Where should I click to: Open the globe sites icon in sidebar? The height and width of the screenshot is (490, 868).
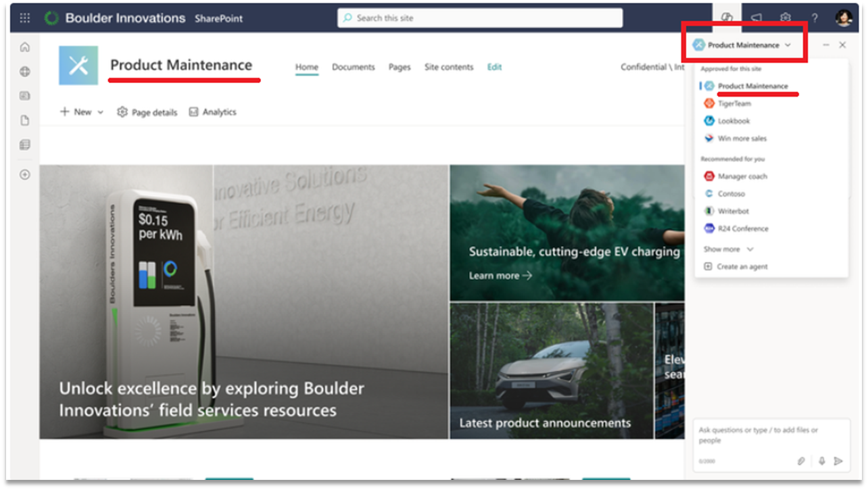[25, 72]
